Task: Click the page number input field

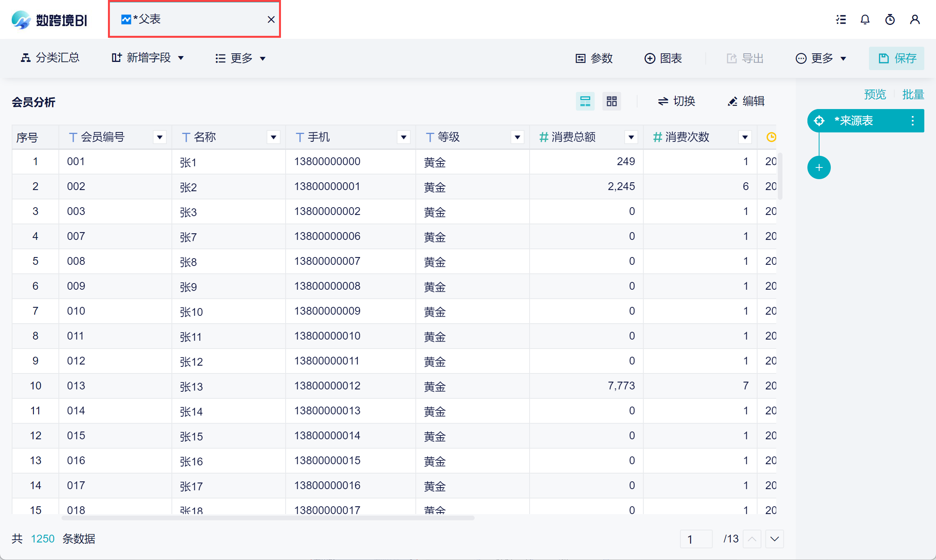Action: 696,539
